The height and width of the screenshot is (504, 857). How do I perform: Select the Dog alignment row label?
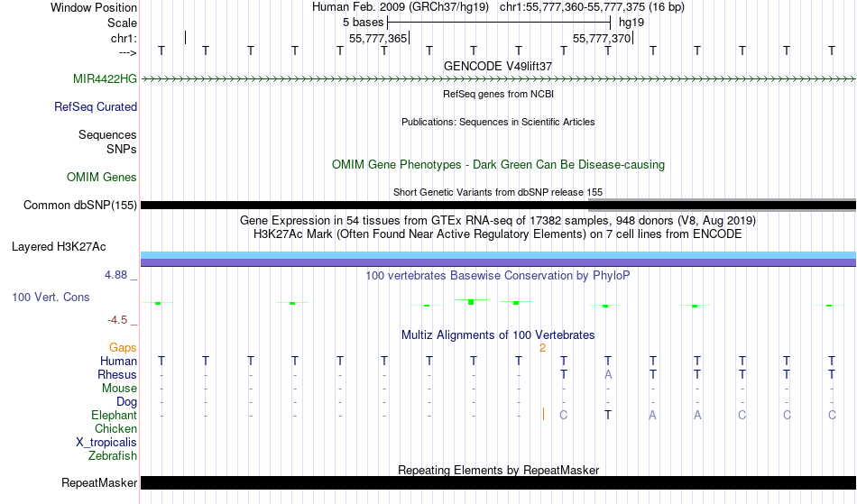[x=126, y=402]
